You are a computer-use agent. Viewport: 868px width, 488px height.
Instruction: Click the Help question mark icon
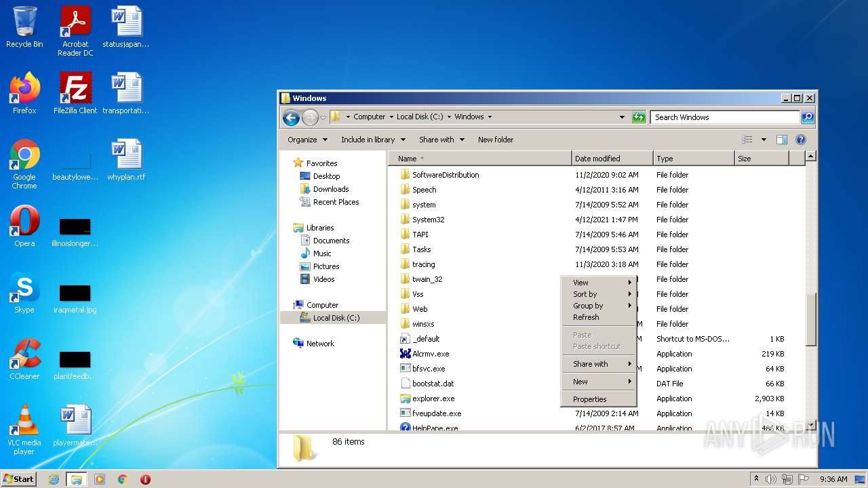coord(800,140)
